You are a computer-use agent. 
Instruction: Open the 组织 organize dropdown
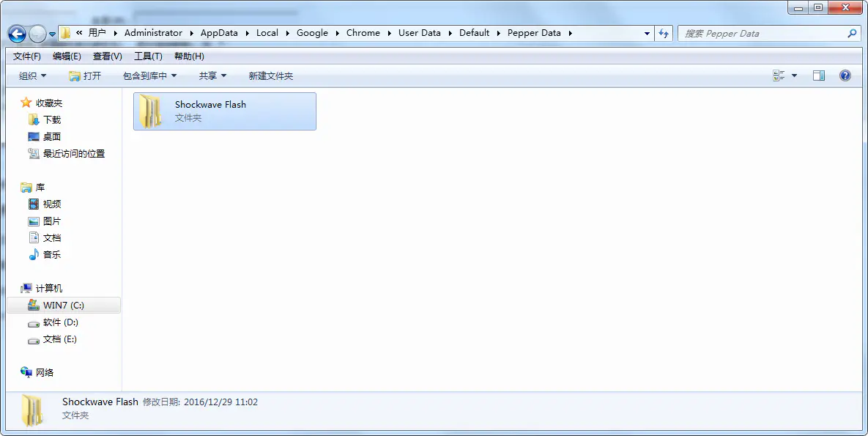pos(32,75)
